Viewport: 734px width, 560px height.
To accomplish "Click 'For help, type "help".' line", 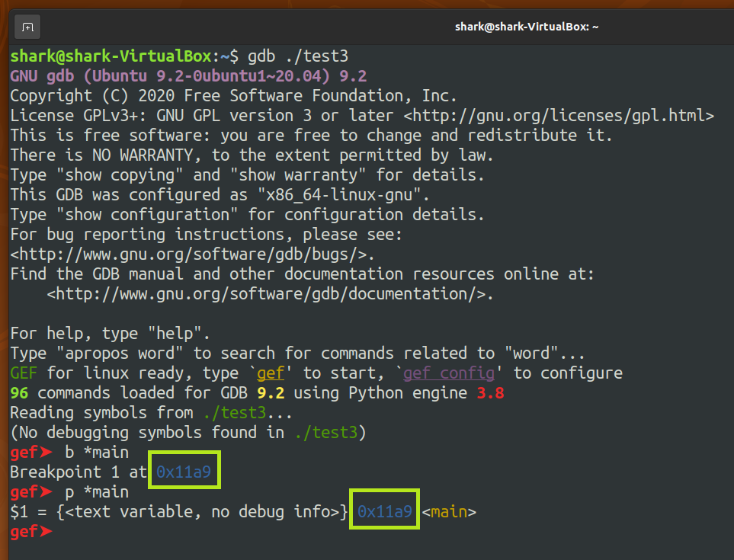I will 110,334.
